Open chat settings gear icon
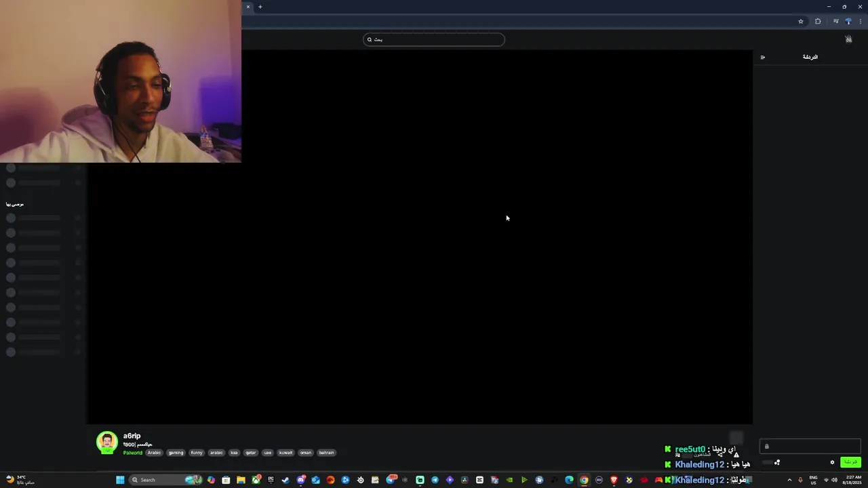This screenshot has height=488, width=868. (832, 462)
